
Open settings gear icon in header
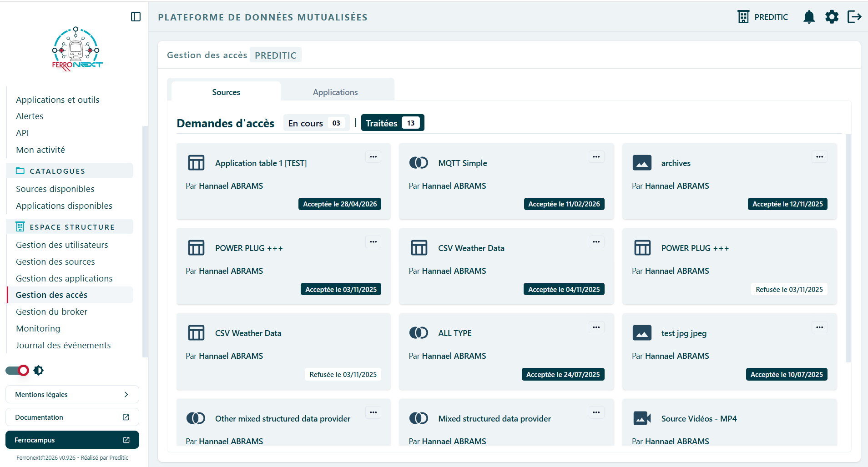coord(832,17)
